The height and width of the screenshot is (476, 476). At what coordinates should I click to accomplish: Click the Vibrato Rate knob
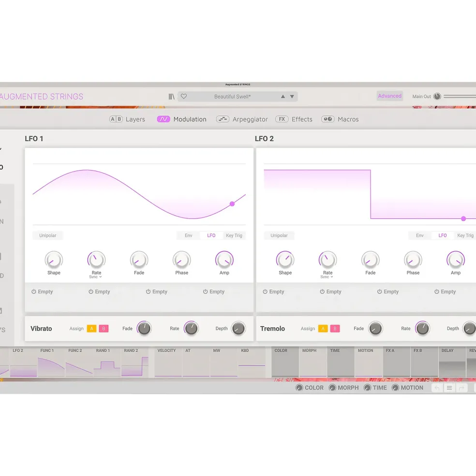(191, 329)
